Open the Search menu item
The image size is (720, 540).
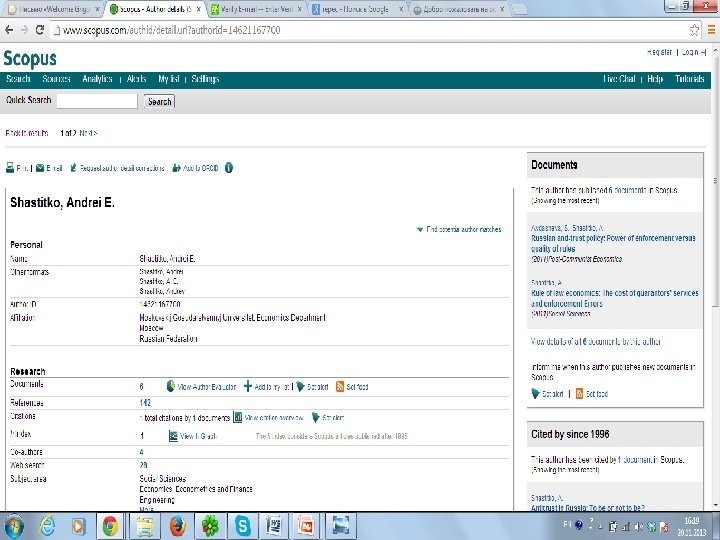point(18,79)
